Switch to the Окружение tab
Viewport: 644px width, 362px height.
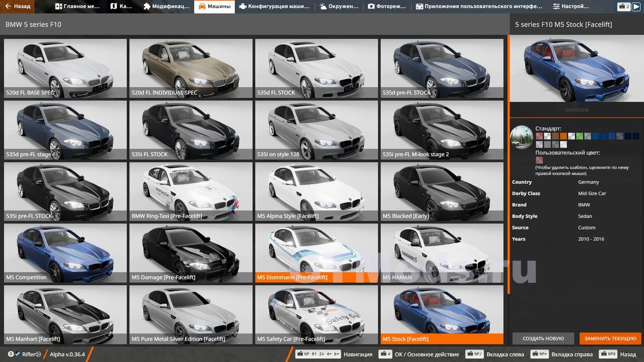tap(339, 7)
